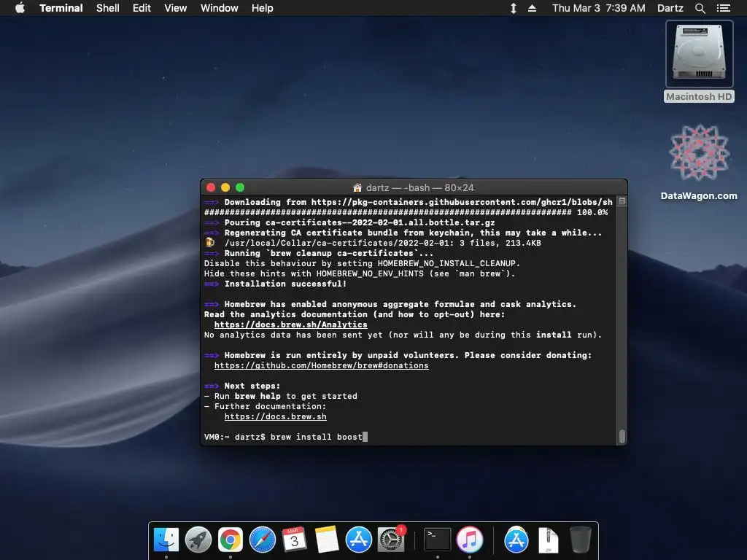Open Notification Center list icon

pyautogui.click(x=724, y=8)
